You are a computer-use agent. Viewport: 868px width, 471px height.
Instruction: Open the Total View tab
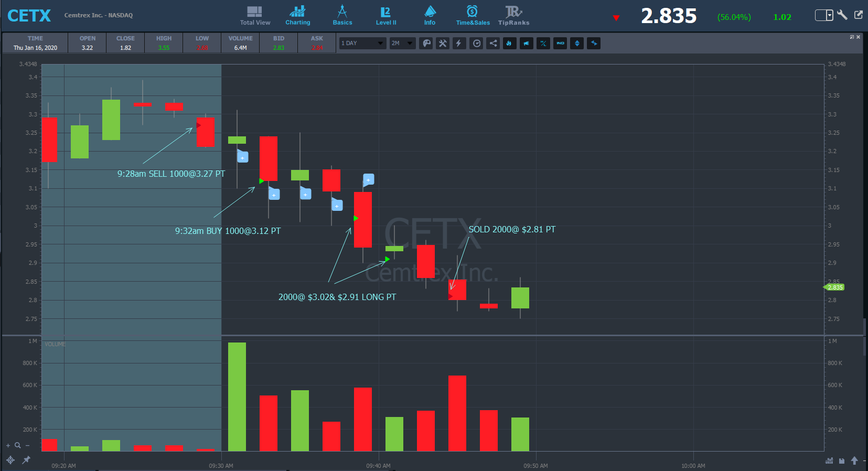click(255, 15)
